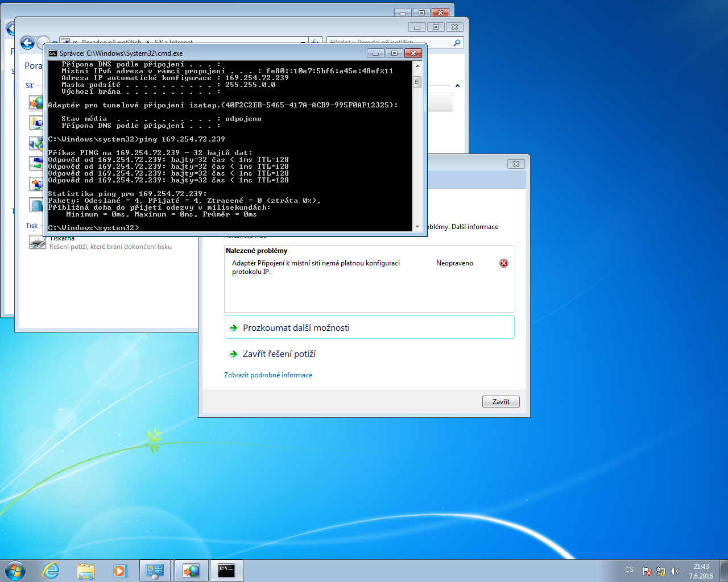Click the empty bottom prompt C:\Windows\system32>

point(93,228)
